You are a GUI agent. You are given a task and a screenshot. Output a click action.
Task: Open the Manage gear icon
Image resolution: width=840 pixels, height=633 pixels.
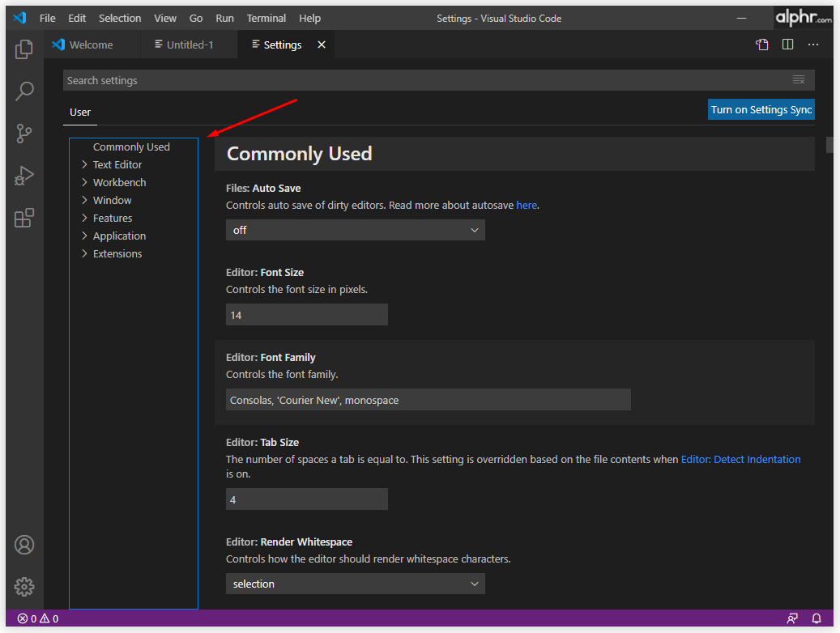click(24, 587)
